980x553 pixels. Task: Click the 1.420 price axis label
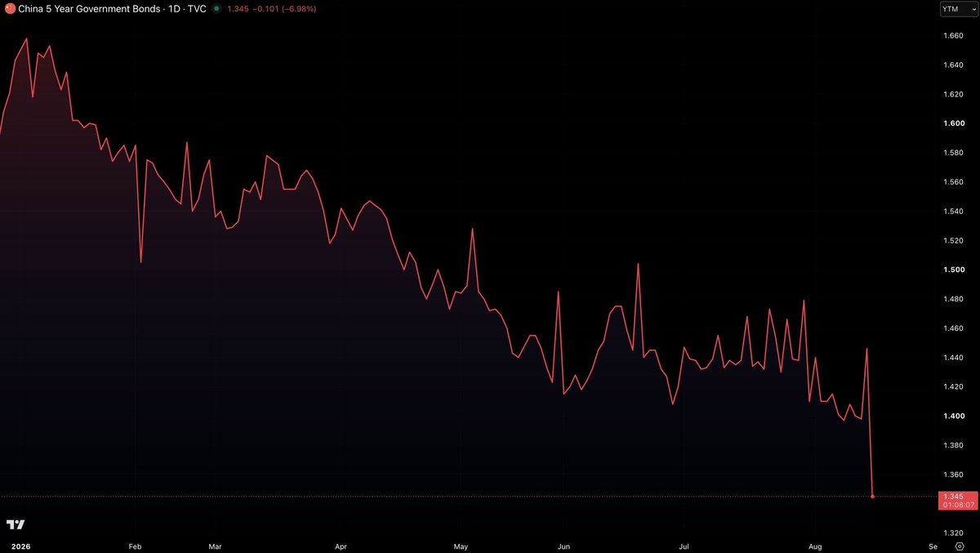954,387
